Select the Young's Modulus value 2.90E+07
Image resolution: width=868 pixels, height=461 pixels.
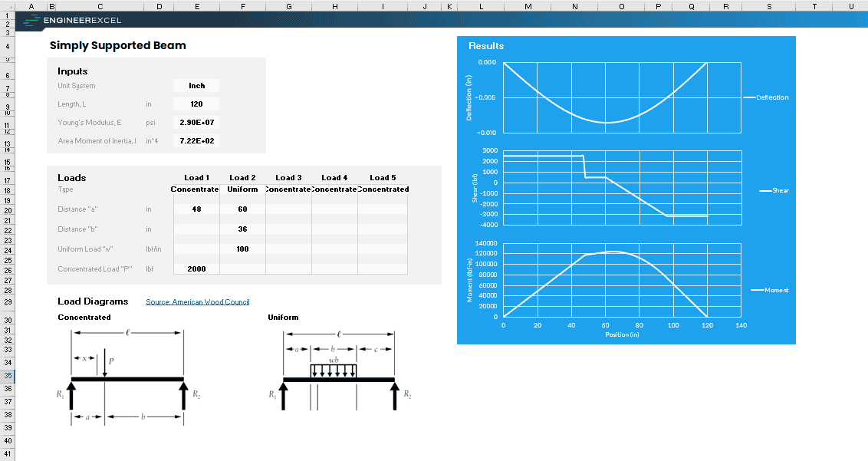pyautogui.click(x=196, y=123)
